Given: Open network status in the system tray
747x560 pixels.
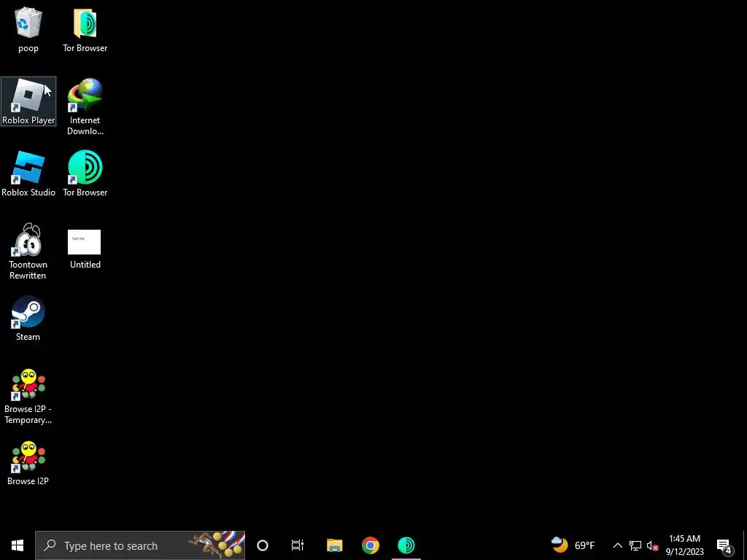Looking at the screenshot, I should click(x=635, y=545).
